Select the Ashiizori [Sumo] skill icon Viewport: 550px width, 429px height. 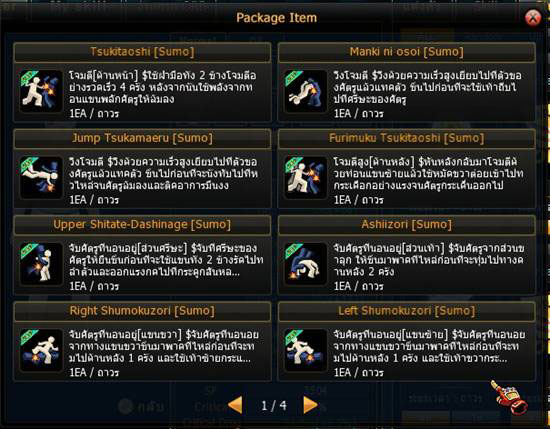pos(306,264)
